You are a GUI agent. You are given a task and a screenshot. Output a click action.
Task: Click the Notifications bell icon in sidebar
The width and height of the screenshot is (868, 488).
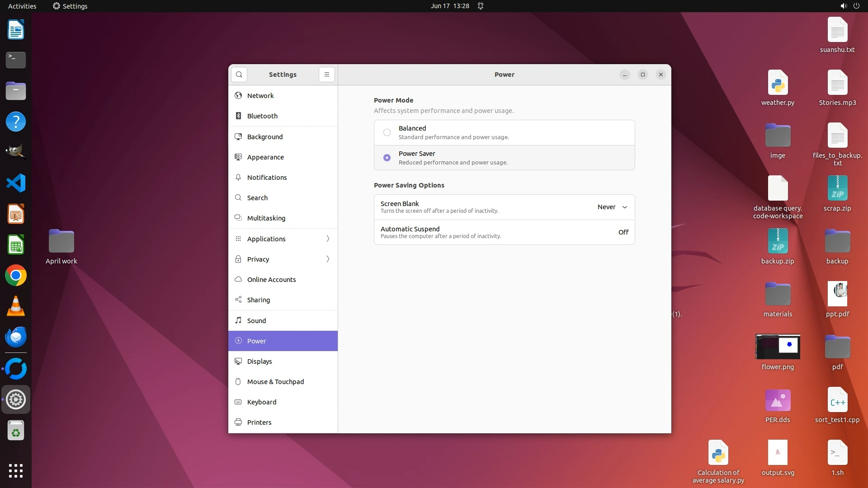click(238, 178)
